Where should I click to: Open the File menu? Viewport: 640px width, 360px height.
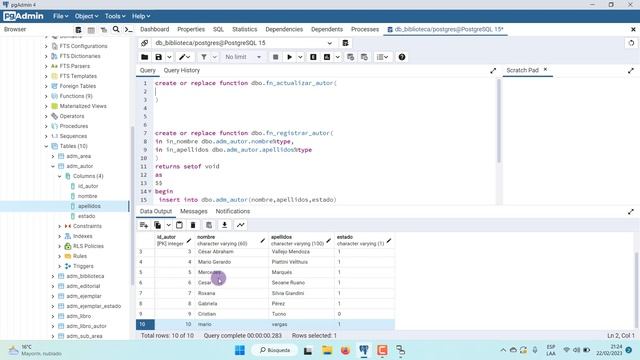click(60, 16)
